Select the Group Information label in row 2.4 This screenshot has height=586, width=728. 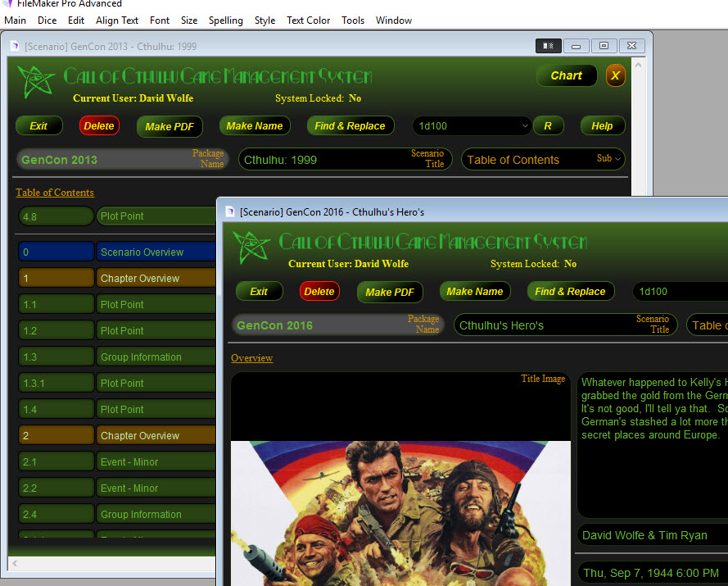point(141,515)
